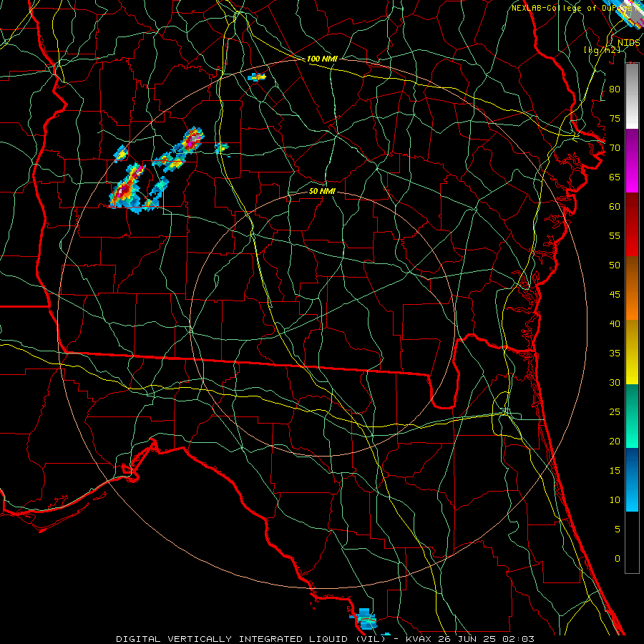Click the 0 value on the VIL scale

pyautogui.click(x=618, y=559)
